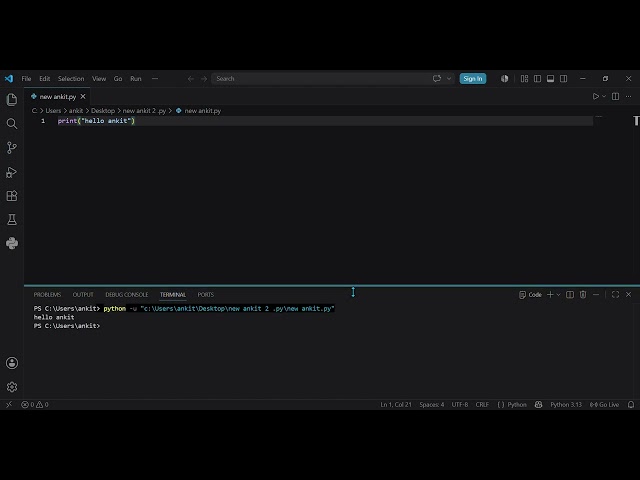Open the Copilot chat icon in the title bar
The image size is (640, 480).
[437, 78]
